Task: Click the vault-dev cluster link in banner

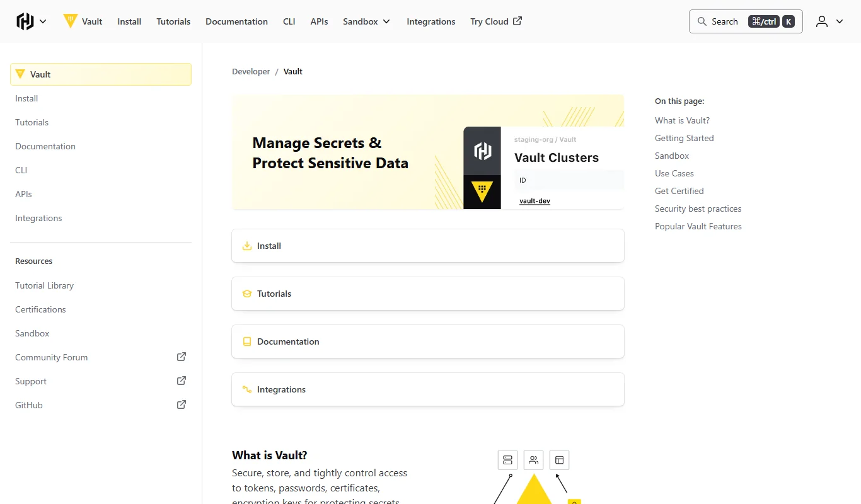Action: (x=535, y=201)
